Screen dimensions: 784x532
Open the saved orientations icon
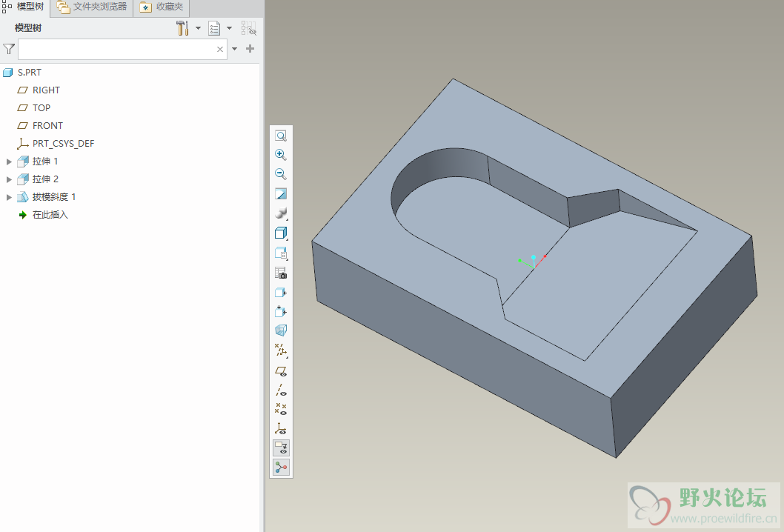tap(281, 253)
